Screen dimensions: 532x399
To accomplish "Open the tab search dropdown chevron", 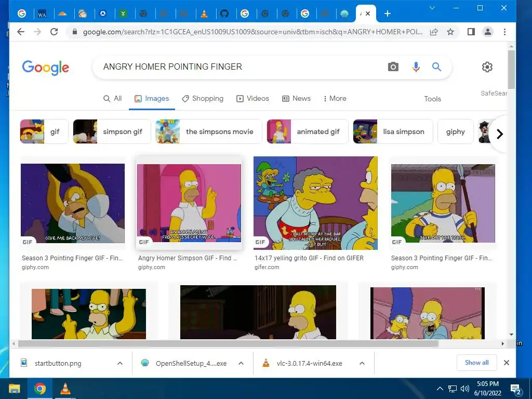I will (432, 8).
